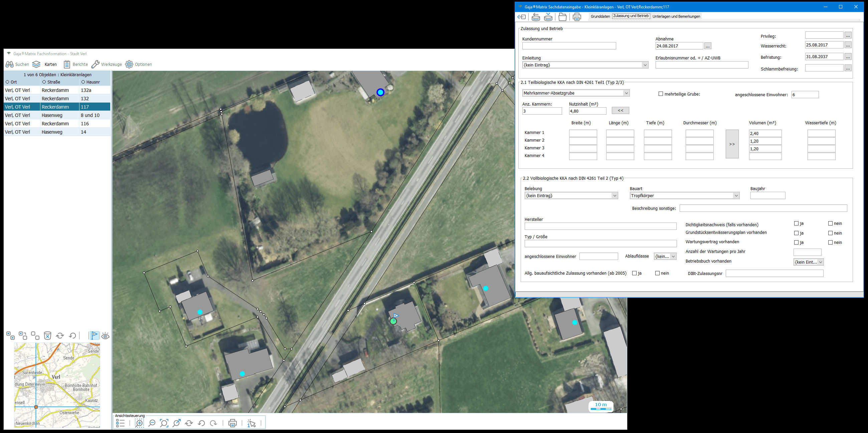The width and height of the screenshot is (868, 433).
Task: Expand the Einleitung dropdown
Action: point(645,65)
